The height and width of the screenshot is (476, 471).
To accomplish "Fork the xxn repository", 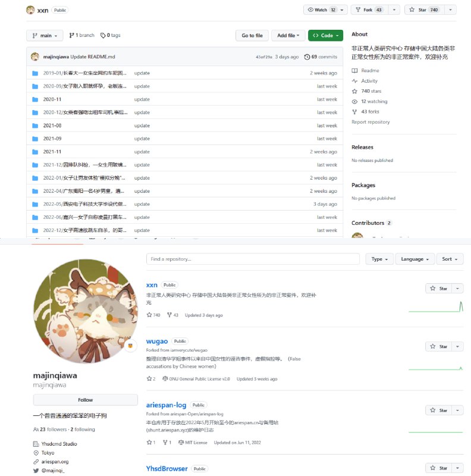I will coord(370,10).
